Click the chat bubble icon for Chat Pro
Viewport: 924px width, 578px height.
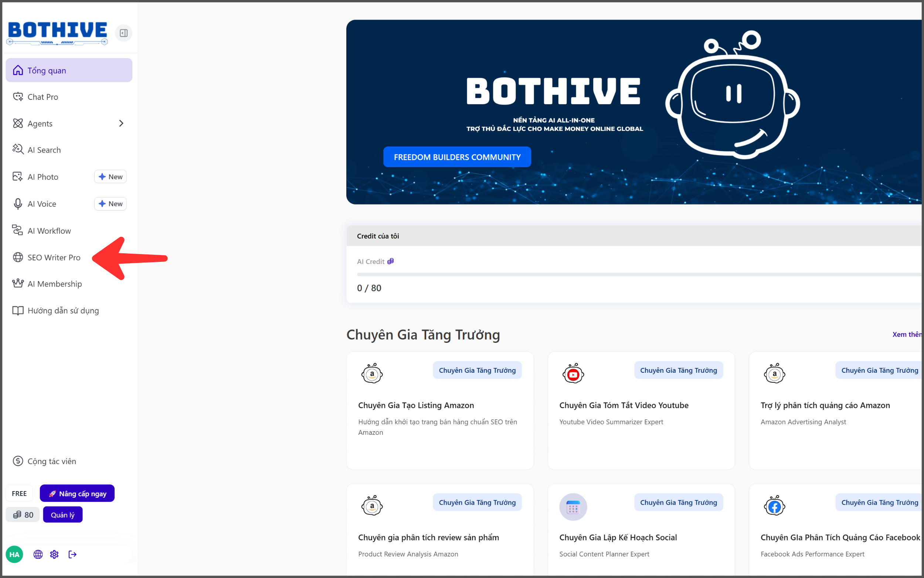[x=18, y=97]
